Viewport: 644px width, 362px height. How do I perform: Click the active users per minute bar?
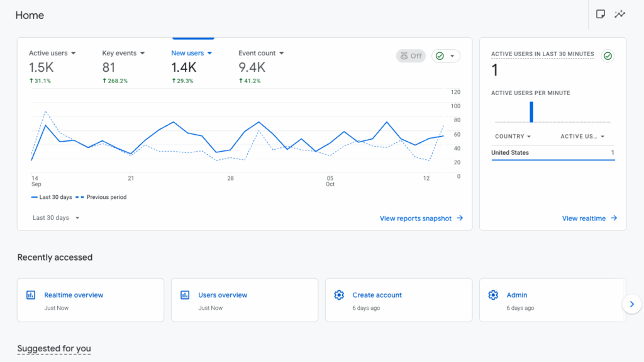531,112
